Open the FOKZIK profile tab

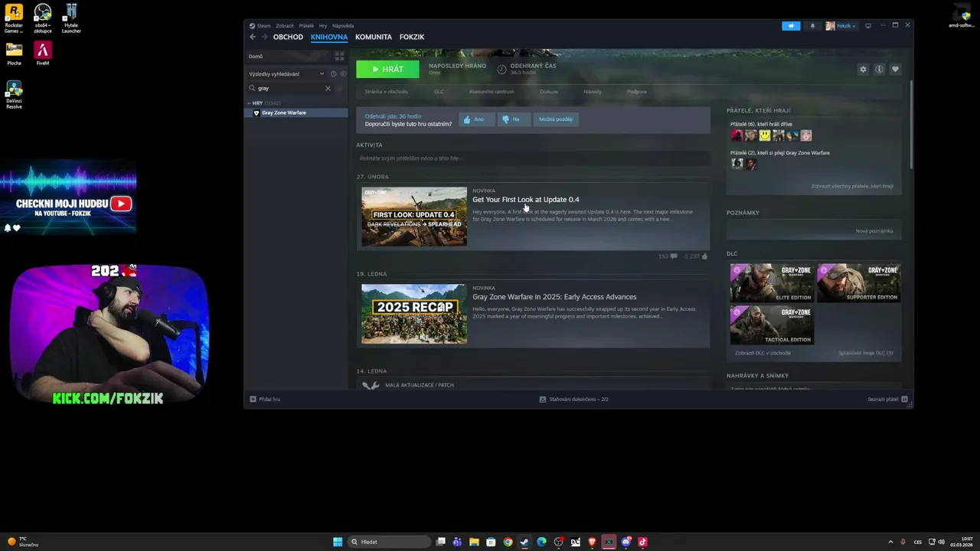point(412,37)
